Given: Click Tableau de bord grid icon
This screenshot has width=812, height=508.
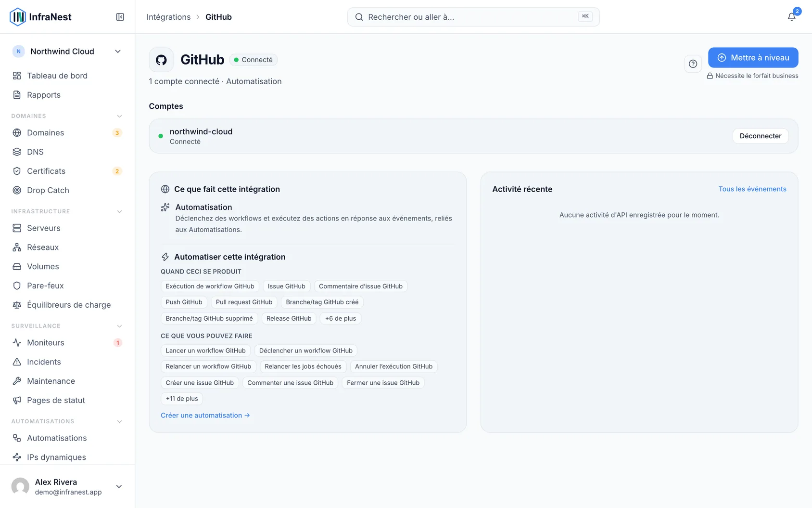Looking at the screenshot, I should point(17,76).
